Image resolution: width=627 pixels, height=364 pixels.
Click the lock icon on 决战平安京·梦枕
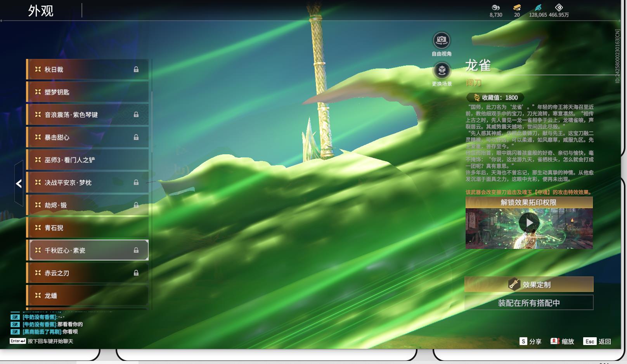[x=136, y=182]
